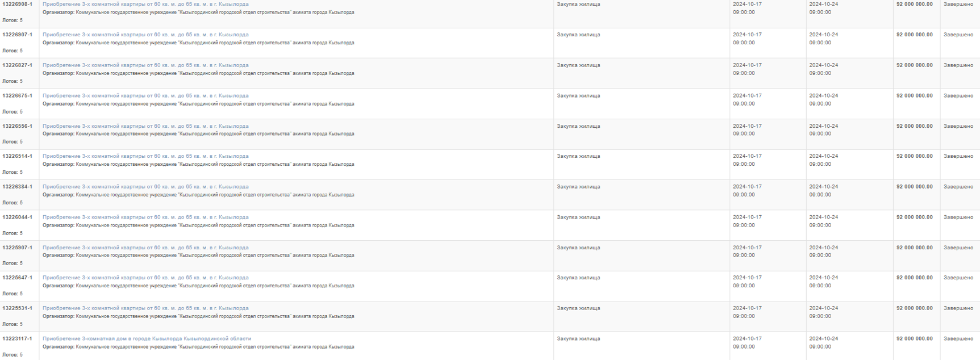The width and height of the screenshot is (980, 360).
Task: Open the 'Приобретение 3-комнатная дом' link
Action: tap(147, 338)
